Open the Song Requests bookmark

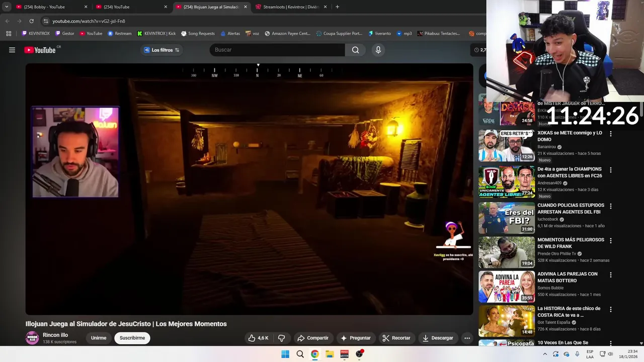[x=198, y=34]
